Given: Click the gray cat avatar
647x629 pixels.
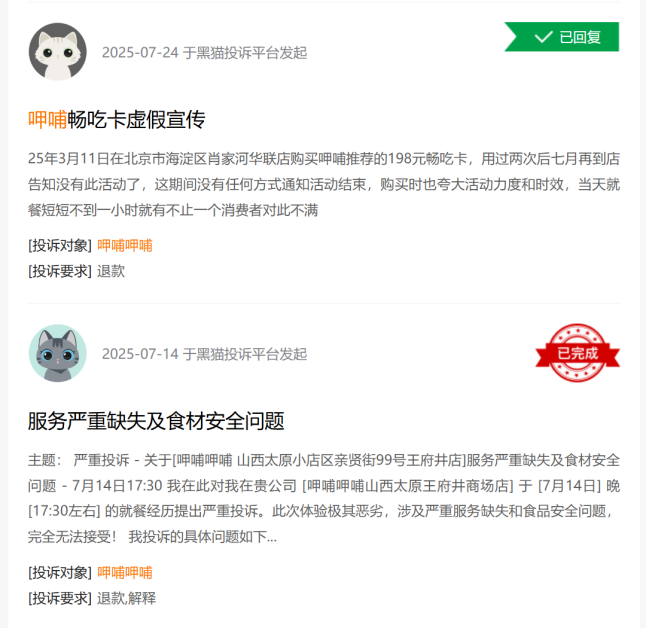Looking at the screenshot, I should 58,353.
